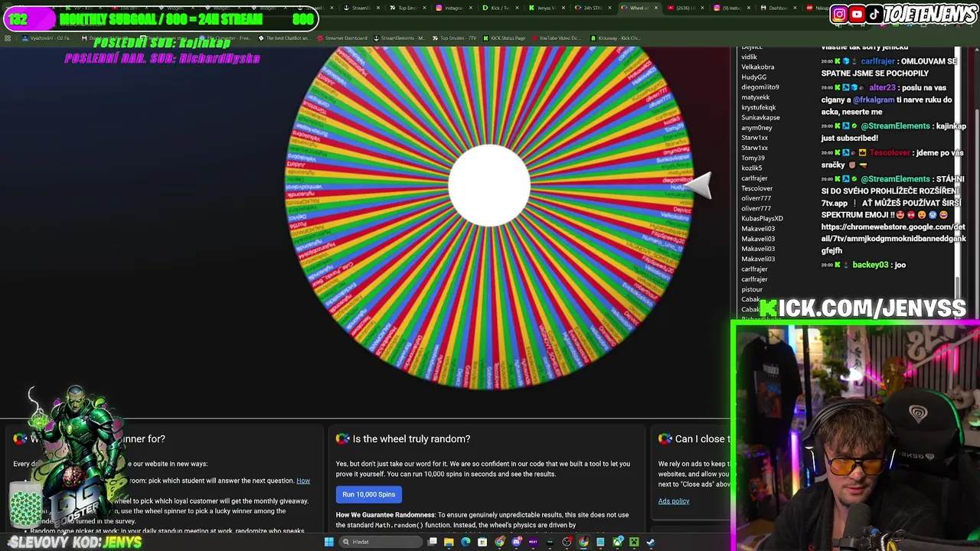Click the active Chrome icon in taskbar
This screenshot has width=980, height=551.
[x=583, y=542]
